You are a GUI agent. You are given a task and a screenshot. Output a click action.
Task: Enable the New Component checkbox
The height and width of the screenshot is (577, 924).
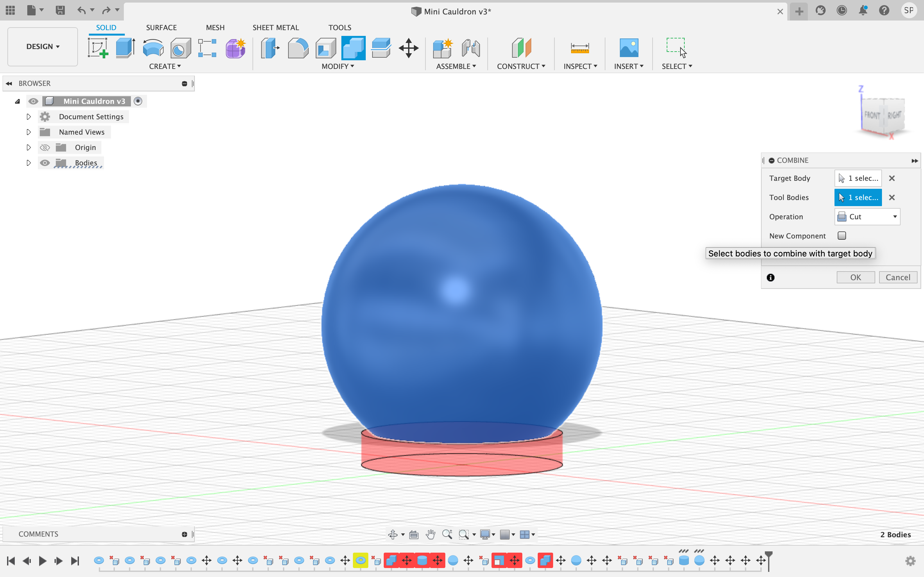pyautogui.click(x=842, y=236)
